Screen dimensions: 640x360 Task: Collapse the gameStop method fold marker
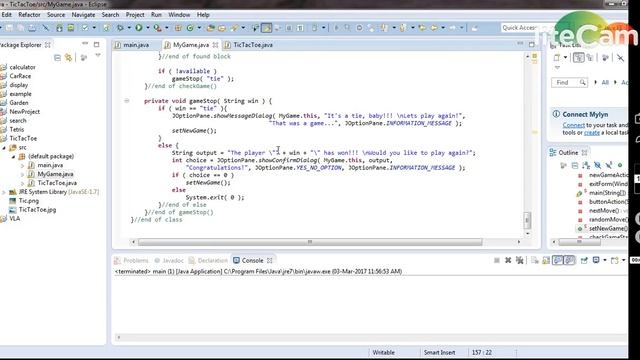[x=127, y=100]
